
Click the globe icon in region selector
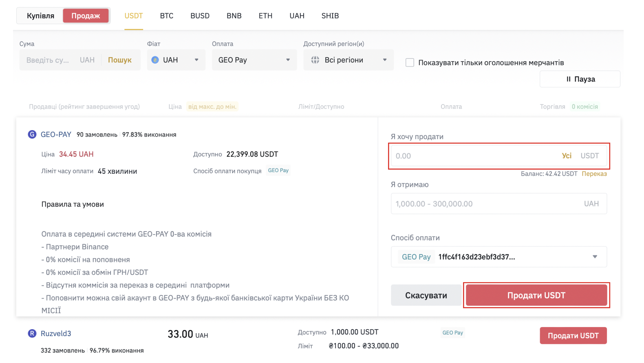[x=315, y=60]
